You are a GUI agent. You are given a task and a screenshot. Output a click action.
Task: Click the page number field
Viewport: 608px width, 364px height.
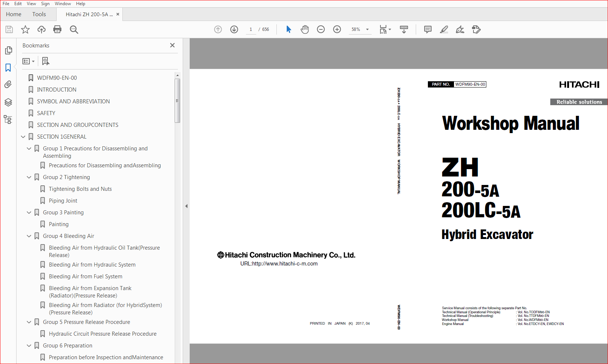(x=251, y=29)
